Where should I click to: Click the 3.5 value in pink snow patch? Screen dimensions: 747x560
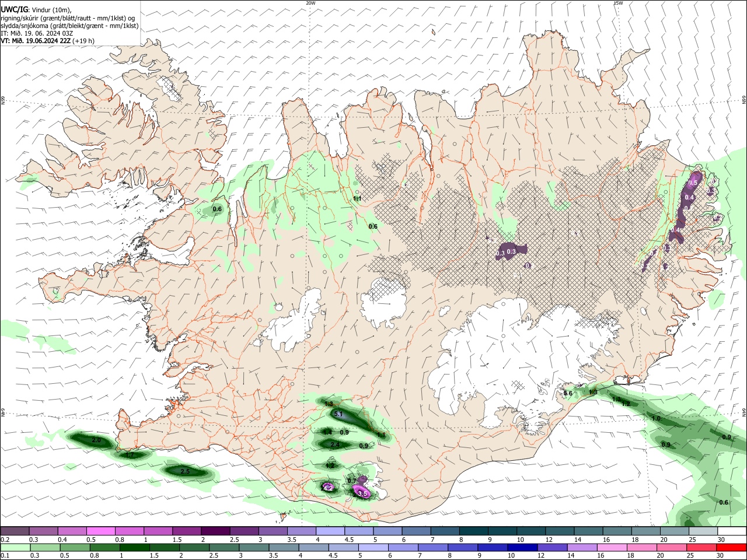click(x=362, y=494)
